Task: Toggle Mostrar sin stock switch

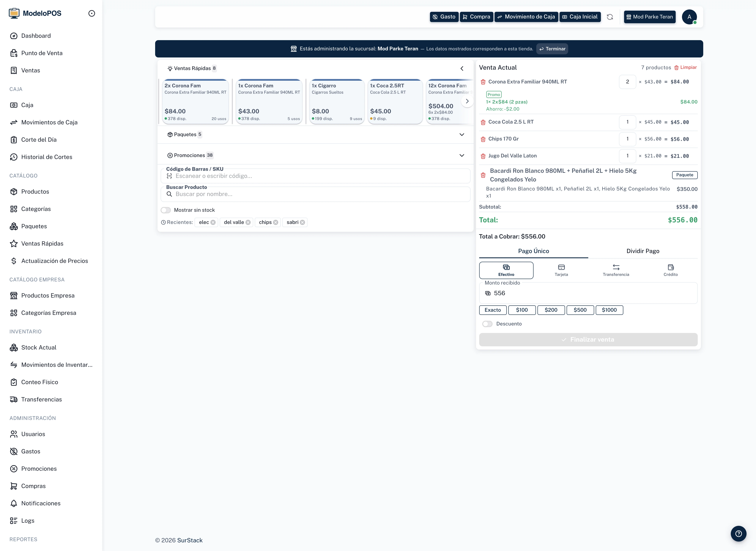Action: point(166,210)
